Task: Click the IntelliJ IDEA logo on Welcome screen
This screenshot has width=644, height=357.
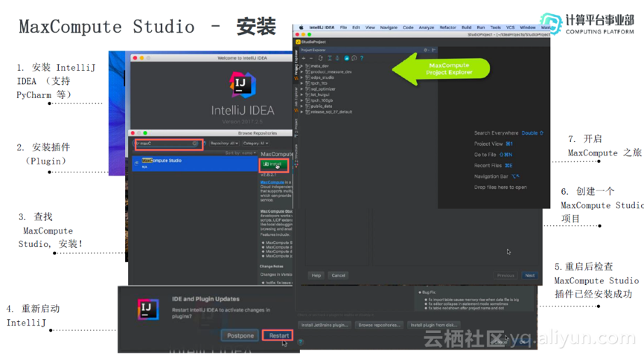Action: pyautogui.click(x=242, y=85)
